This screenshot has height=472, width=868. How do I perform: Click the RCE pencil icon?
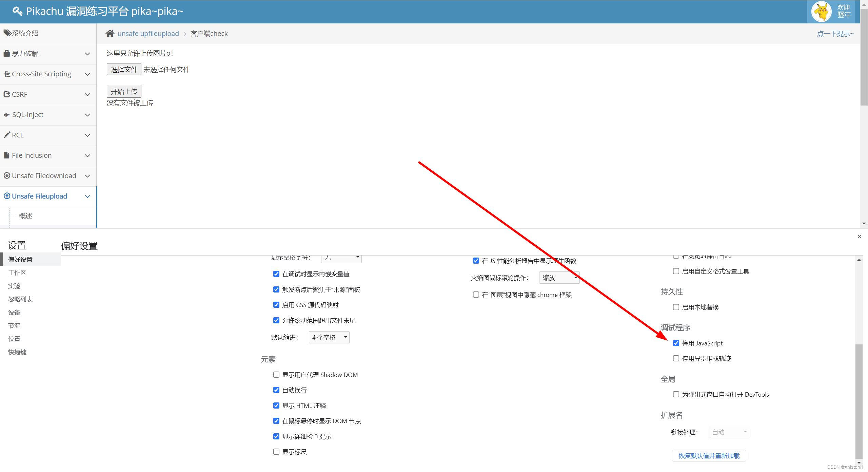pos(6,135)
